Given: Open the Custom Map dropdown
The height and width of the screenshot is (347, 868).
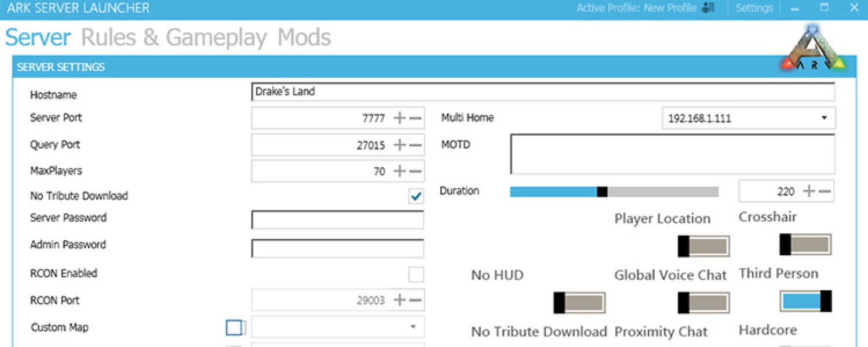Looking at the screenshot, I should 337,327.
